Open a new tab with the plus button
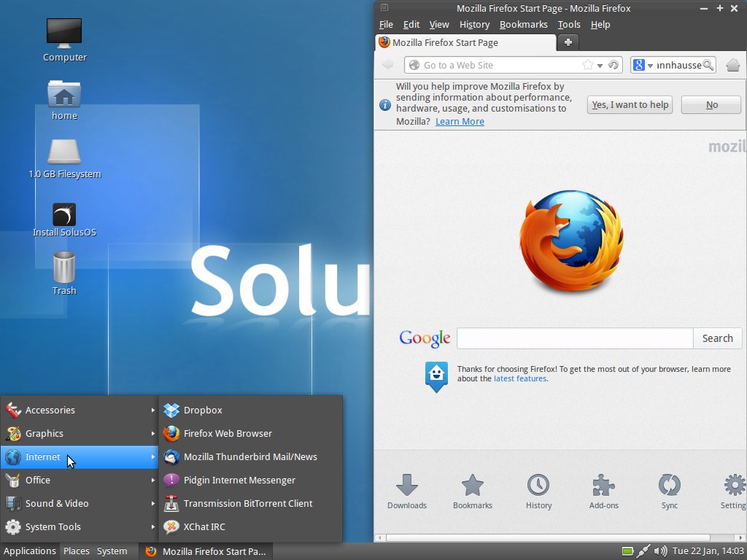 (568, 42)
